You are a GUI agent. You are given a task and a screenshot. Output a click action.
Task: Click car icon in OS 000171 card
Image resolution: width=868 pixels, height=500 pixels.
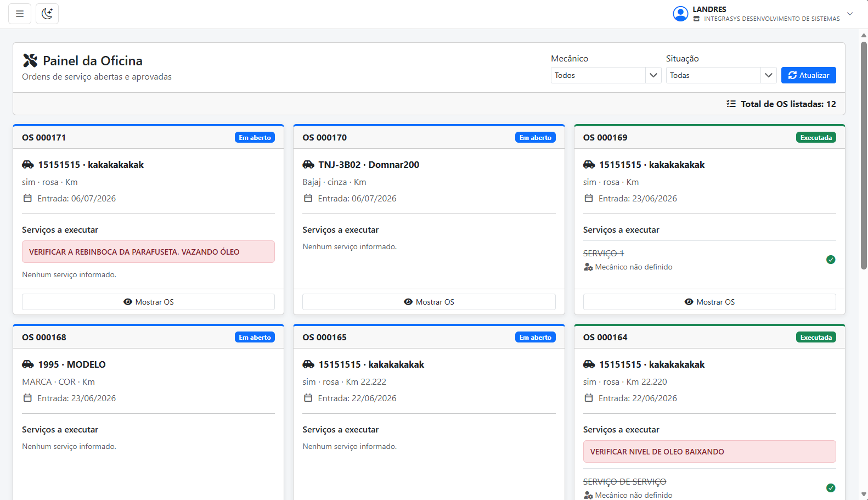tap(28, 165)
